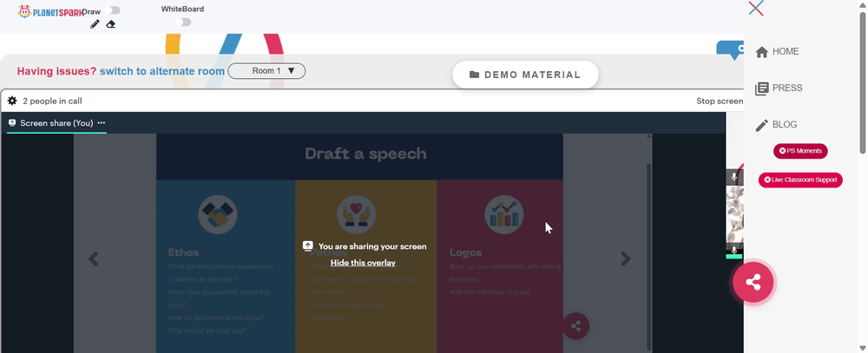Open the DEMO MATERIAL button
868x353 pixels.
coord(525,75)
